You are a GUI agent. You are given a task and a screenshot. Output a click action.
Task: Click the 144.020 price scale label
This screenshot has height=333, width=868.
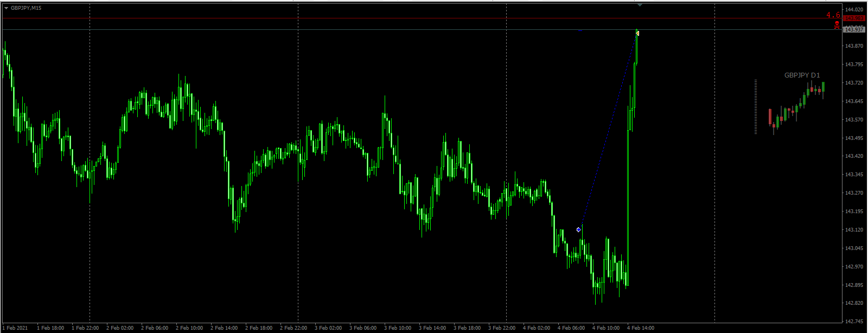coord(854,10)
